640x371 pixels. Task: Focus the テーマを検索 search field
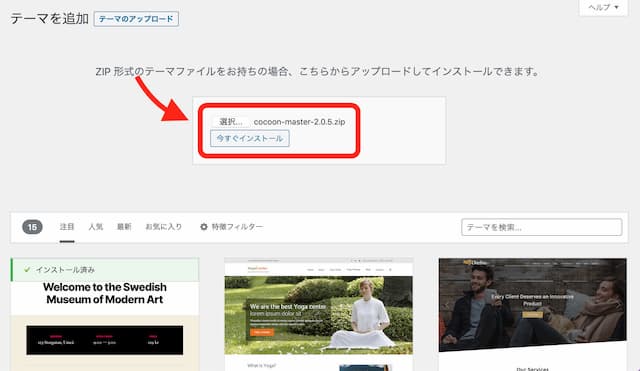542,227
